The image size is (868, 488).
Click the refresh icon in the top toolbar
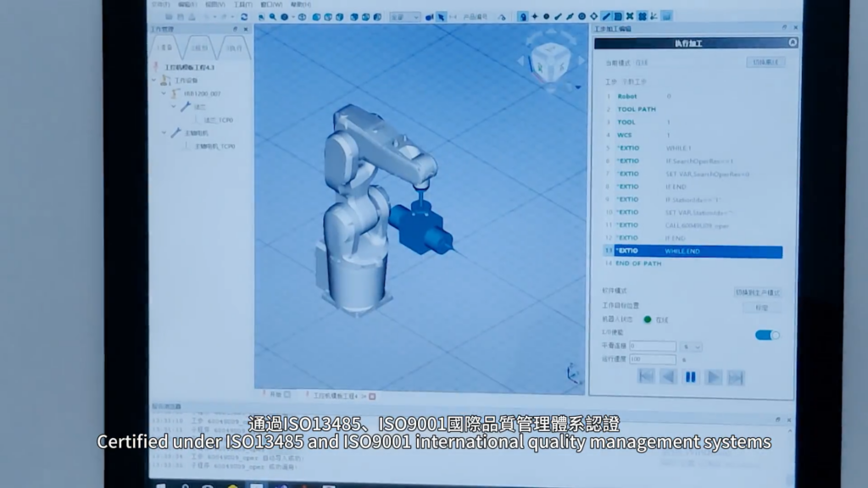pos(244,17)
